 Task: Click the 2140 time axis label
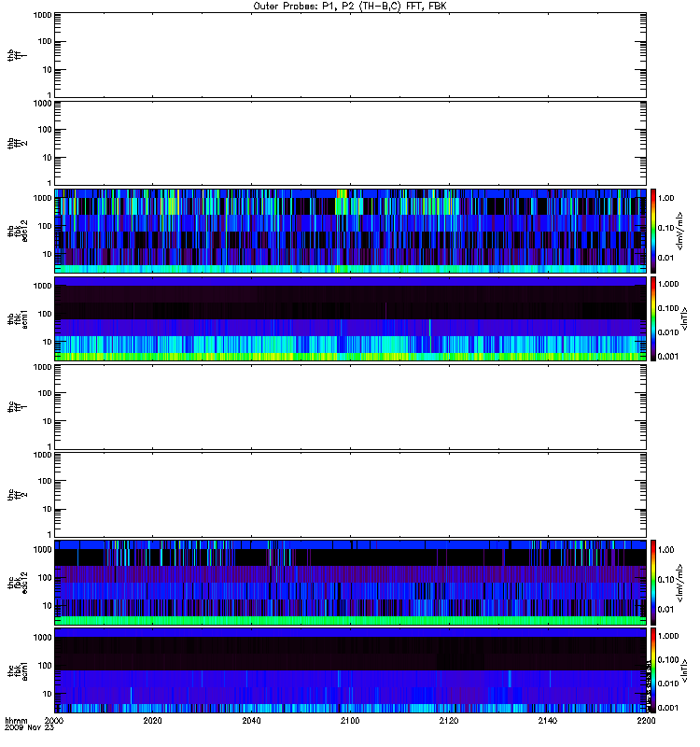coord(548,720)
